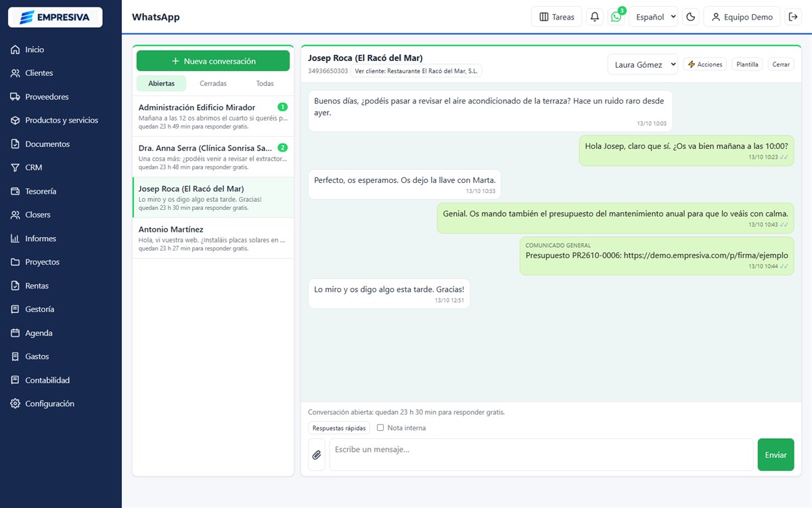Click chat header name Josep Roca
Image resolution: width=812 pixels, height=508 pixels.
tap(365, 58)
